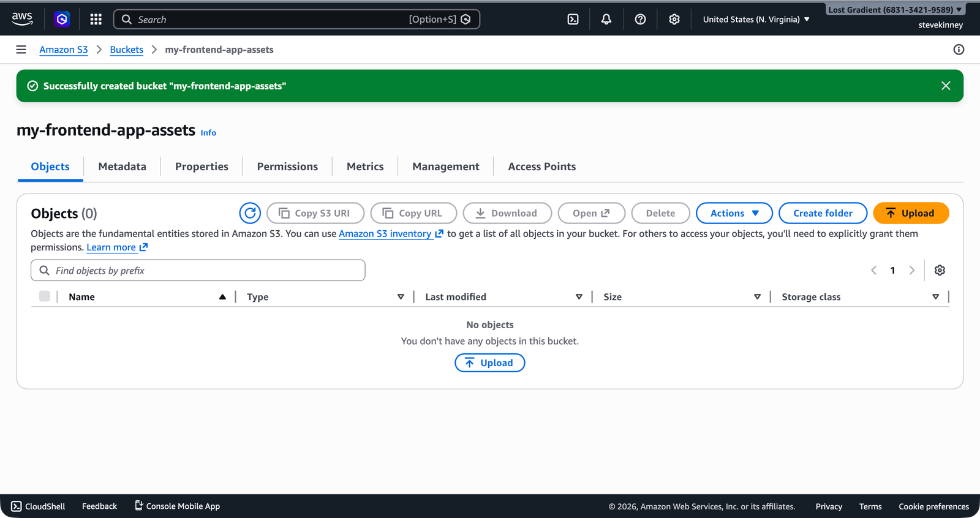Switch to the Properties tab
980x518 pixels.
(202, 167)
